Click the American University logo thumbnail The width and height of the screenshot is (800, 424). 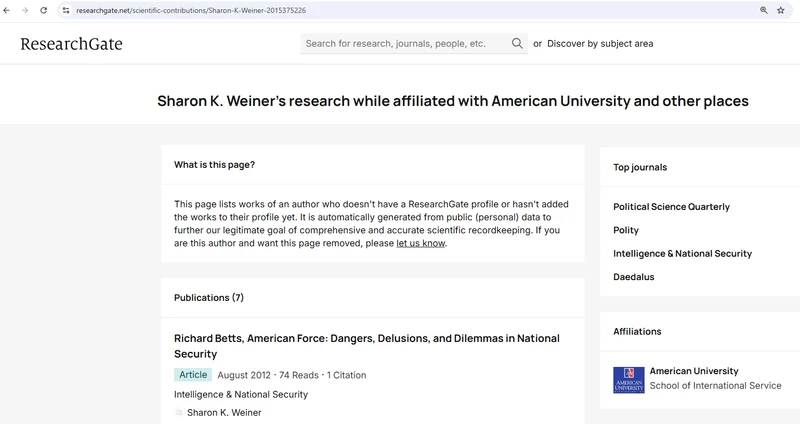tap(629, 380)
